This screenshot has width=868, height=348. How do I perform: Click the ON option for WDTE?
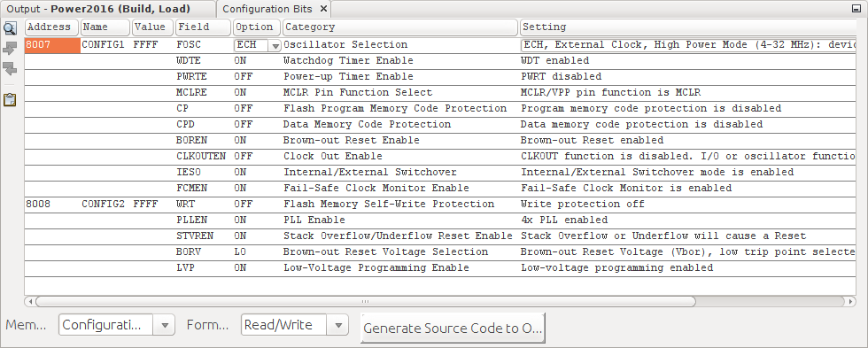(240, 61)
